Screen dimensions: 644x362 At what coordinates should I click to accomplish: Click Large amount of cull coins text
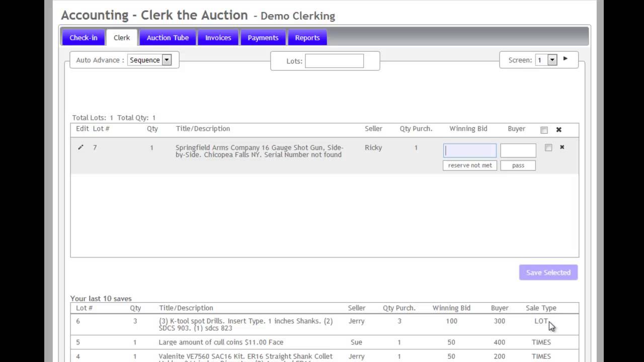[221, 342]
